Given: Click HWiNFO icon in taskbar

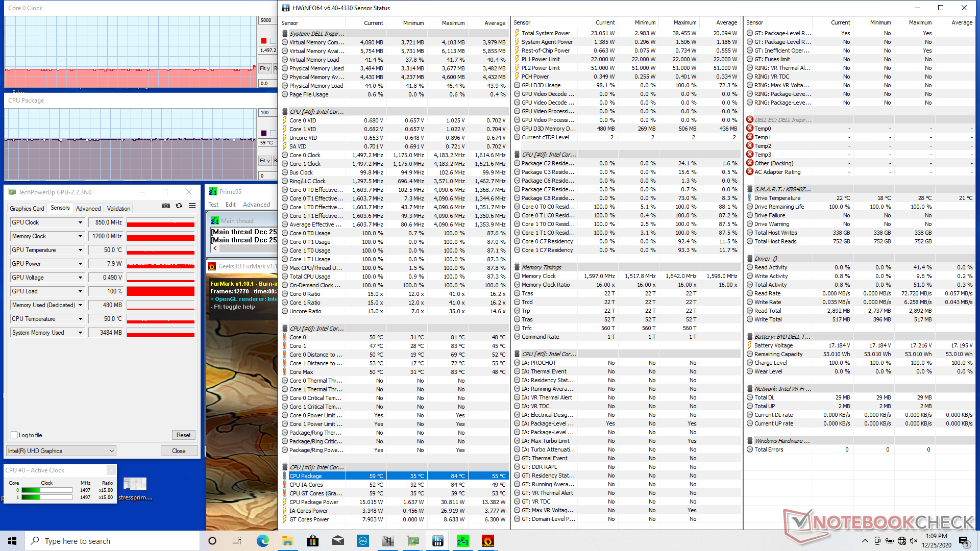Looking at the screenshot, I should tap(437, 541).
